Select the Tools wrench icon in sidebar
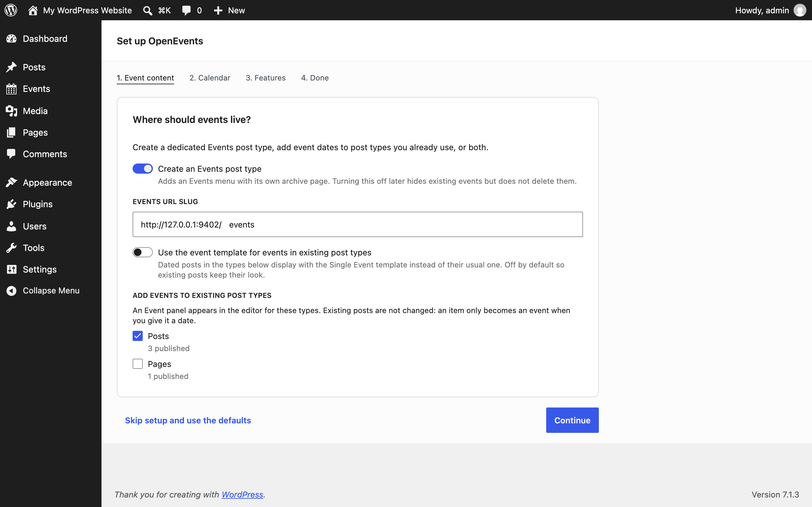This screenshot has height=507, width=812. point(11,248)
